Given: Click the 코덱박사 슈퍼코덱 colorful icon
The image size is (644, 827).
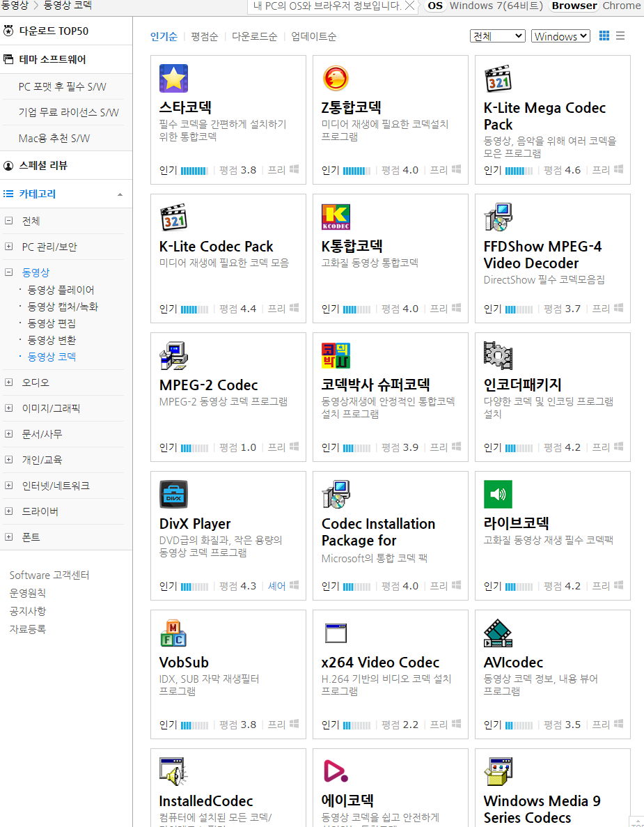Looking at the screenshot, I should click(336, 355).
